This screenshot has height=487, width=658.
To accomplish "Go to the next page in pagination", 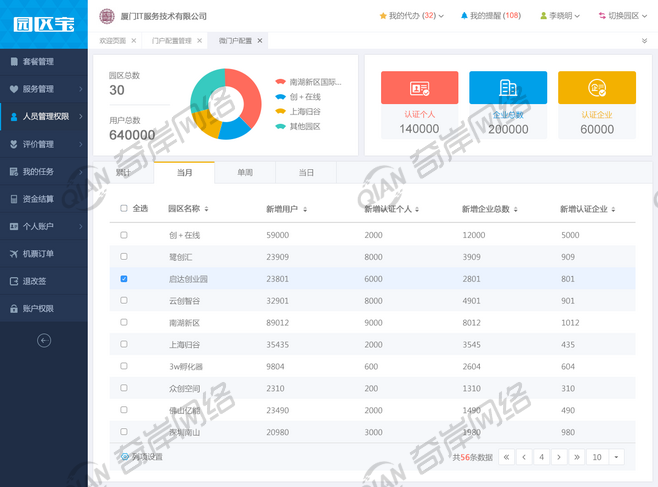I will pos(559,457).
